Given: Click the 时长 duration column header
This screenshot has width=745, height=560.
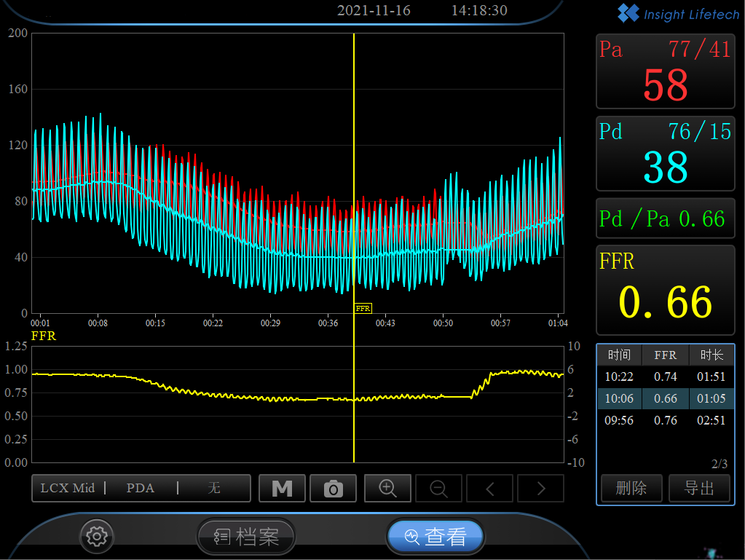Looking at the screenshot, I should coord(712,355).
